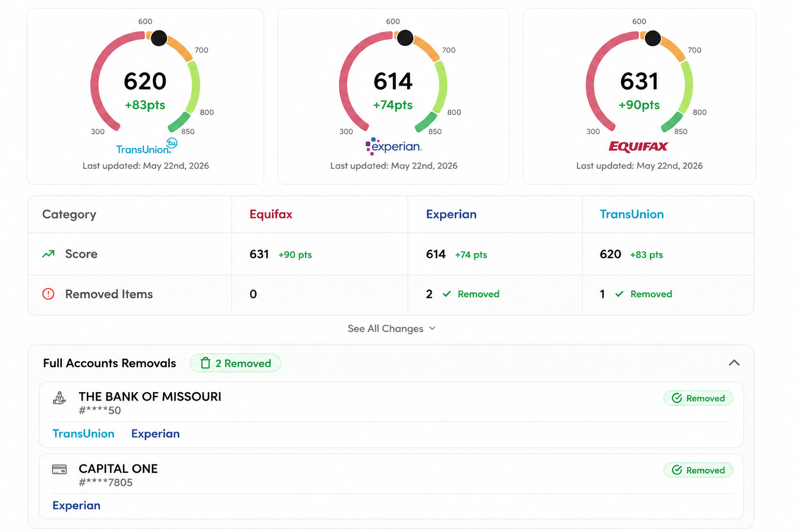This screenshot has height=532, width=798.
Task: Click the trash icon in the 2 Removed badge
Action: click(206, 363)
